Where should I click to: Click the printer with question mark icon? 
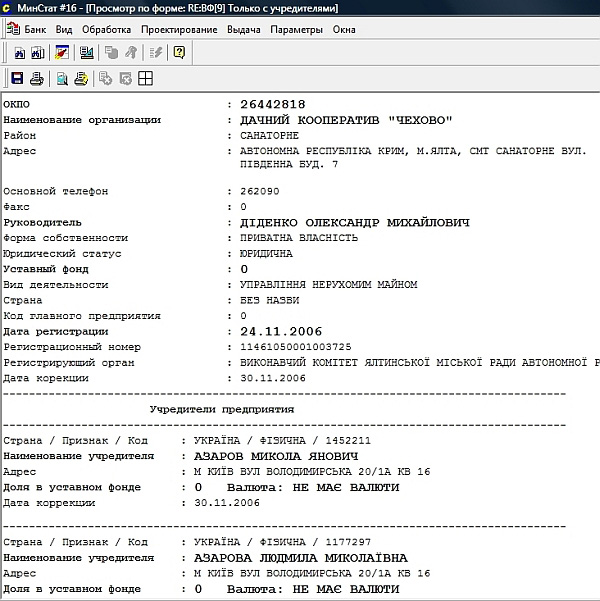(x=80, y=78)
